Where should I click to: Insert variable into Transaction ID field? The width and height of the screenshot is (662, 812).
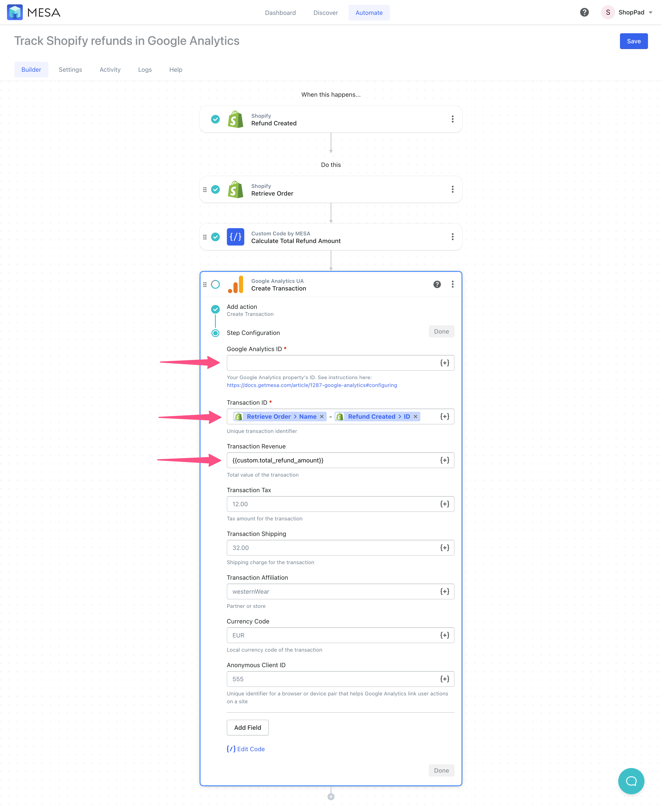tap(445, 416)
